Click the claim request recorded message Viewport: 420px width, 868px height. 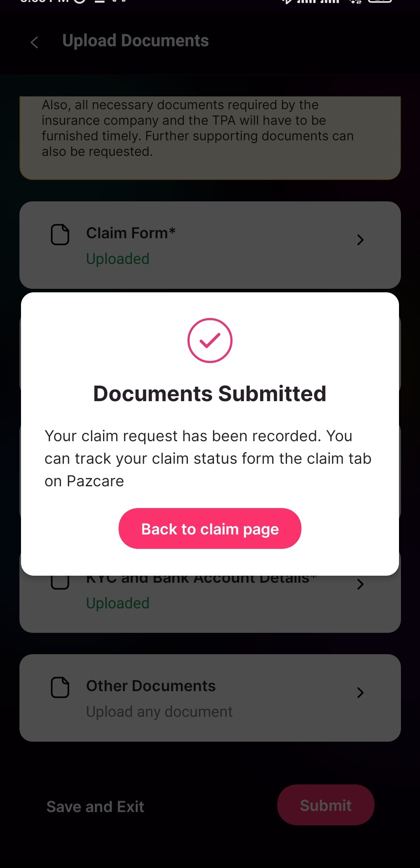(x=208, y=458)
